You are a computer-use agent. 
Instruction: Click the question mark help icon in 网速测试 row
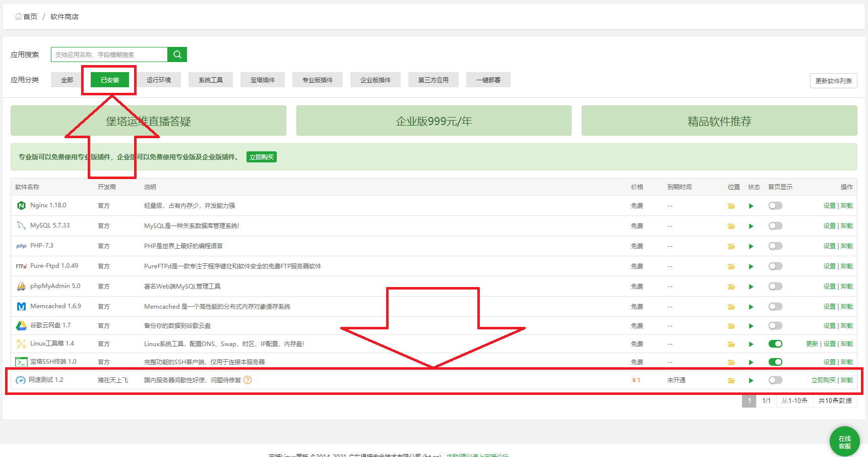point(247,380)
